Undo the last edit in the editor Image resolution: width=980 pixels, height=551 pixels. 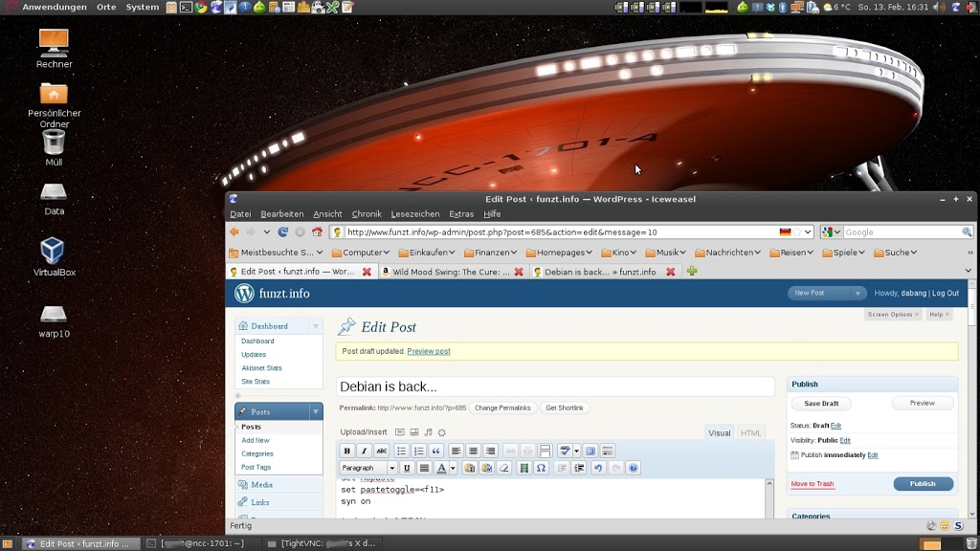(598, 468)
